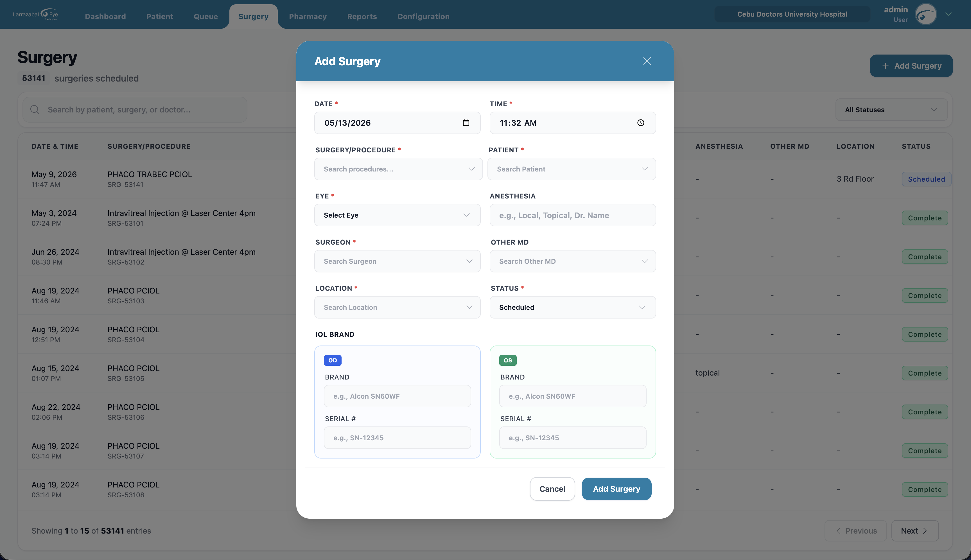Click the top-right Add Surgery button
The width and height of the screenshot is (971, 560).
(911, 66)
